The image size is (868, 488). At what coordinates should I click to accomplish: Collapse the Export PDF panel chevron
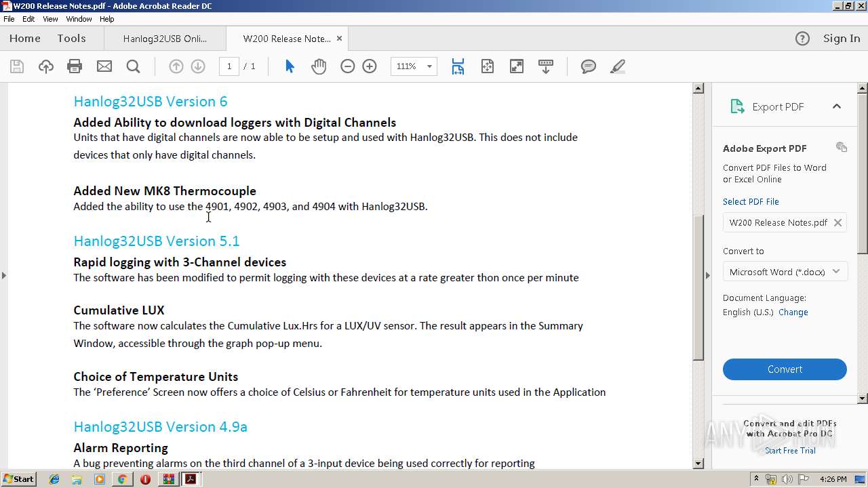click(x=837, y=106)
